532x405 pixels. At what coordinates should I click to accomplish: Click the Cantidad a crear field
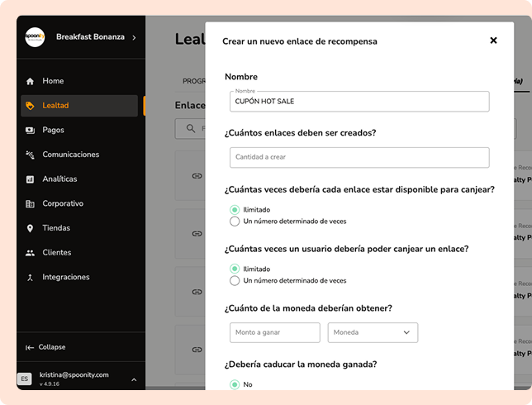[359, 157]
